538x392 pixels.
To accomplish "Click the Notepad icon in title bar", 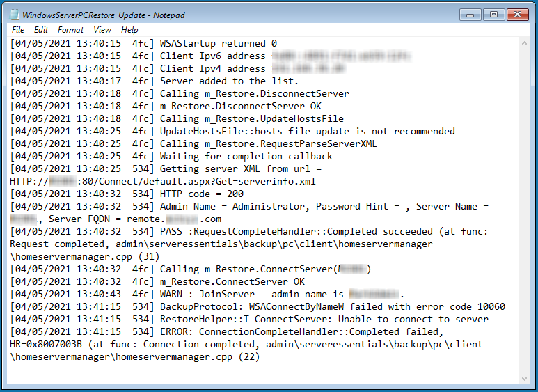I will coord(15,15).
